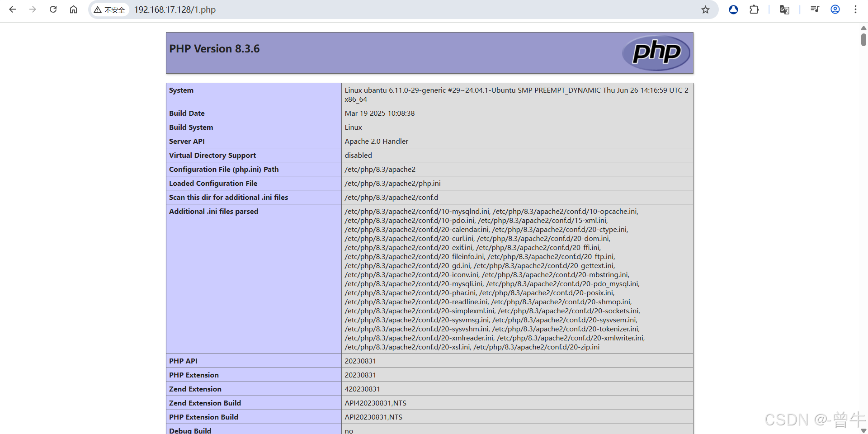Select the System row label
The width and height of the screenshot is (868, 434).
(181, 90)
